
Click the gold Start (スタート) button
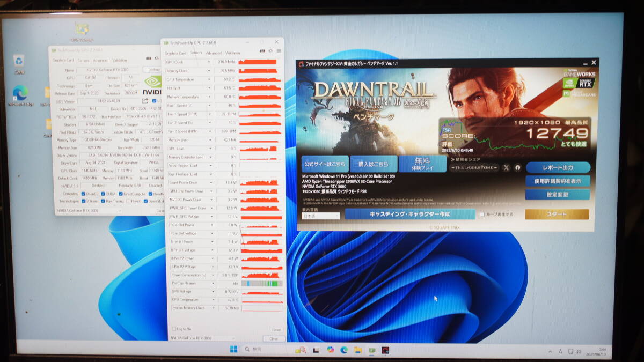pos(557,214)
